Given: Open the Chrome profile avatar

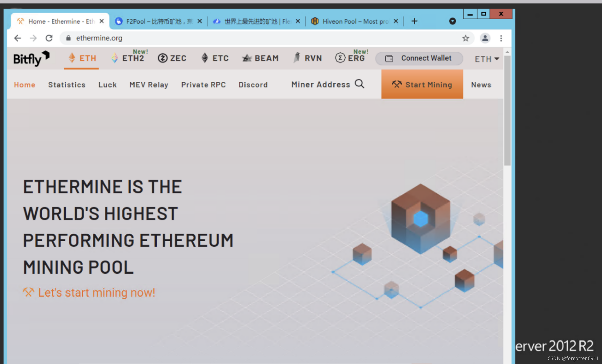Looking at the screenshot, I should pyautogui.click(x=485, y=38).
